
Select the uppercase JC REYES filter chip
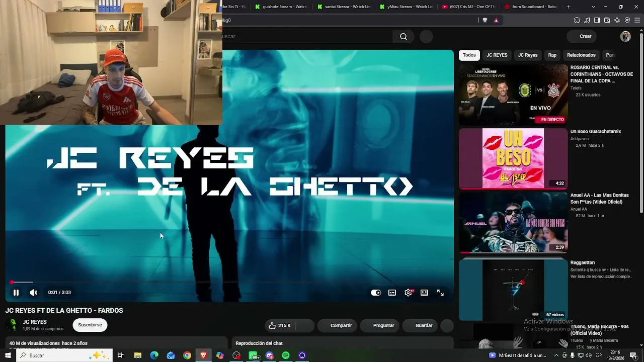(497, 55)
